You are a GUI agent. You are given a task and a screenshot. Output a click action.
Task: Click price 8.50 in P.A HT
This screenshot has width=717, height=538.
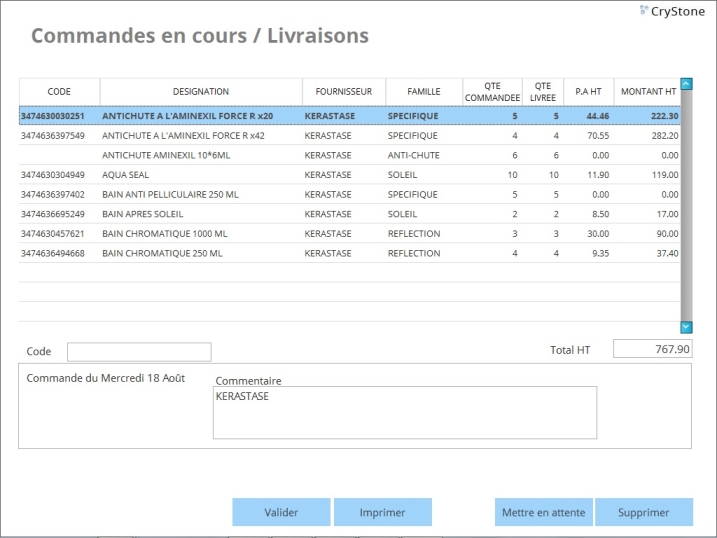pos(601,214)
